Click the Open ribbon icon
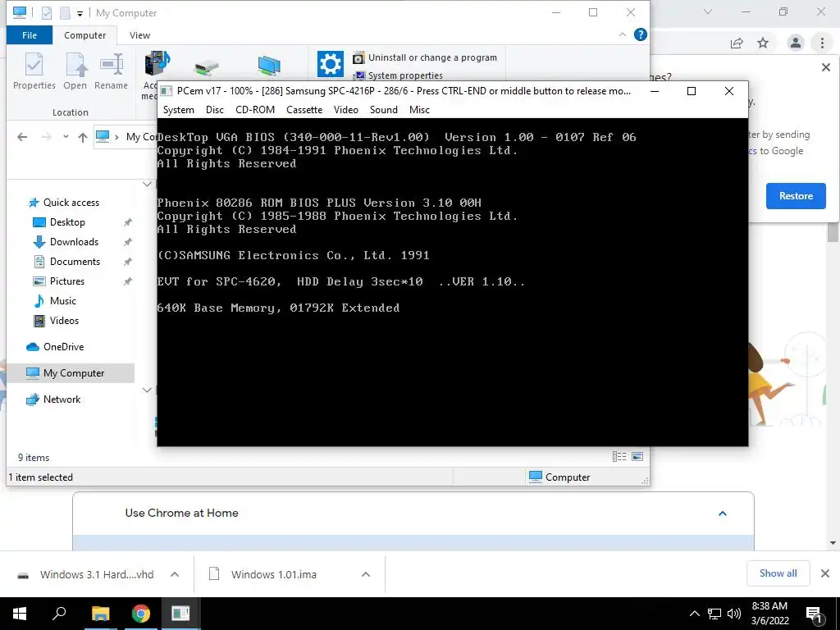840x630 pixels. click(x=75, y=71)
